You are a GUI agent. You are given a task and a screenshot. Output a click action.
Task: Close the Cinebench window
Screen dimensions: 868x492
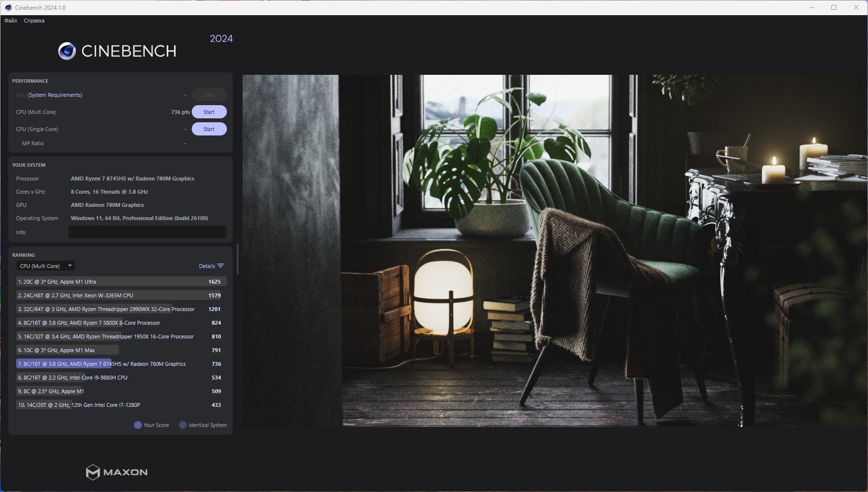[856, 7]
